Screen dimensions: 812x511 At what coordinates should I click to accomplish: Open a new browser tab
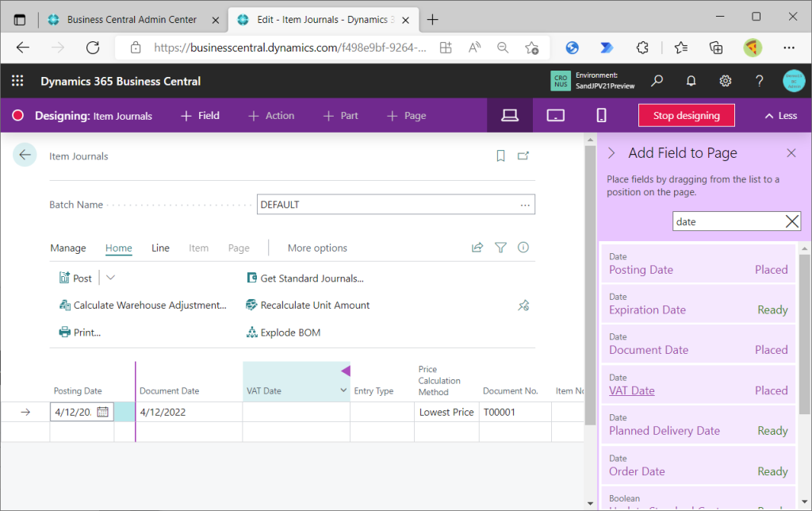tap(432, 20)
